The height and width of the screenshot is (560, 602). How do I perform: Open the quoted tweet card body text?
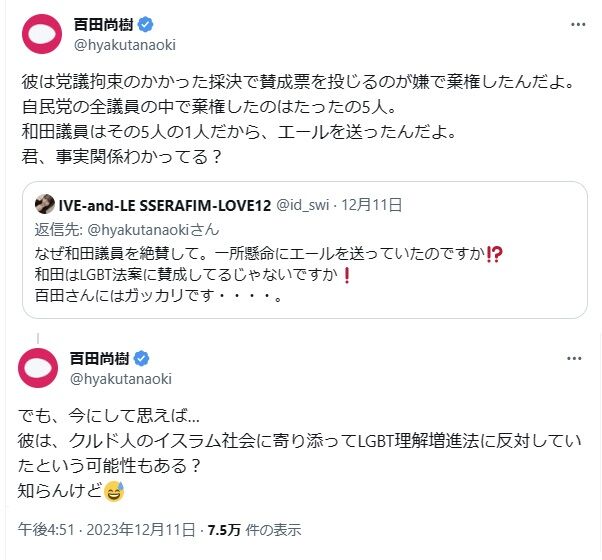269,274
